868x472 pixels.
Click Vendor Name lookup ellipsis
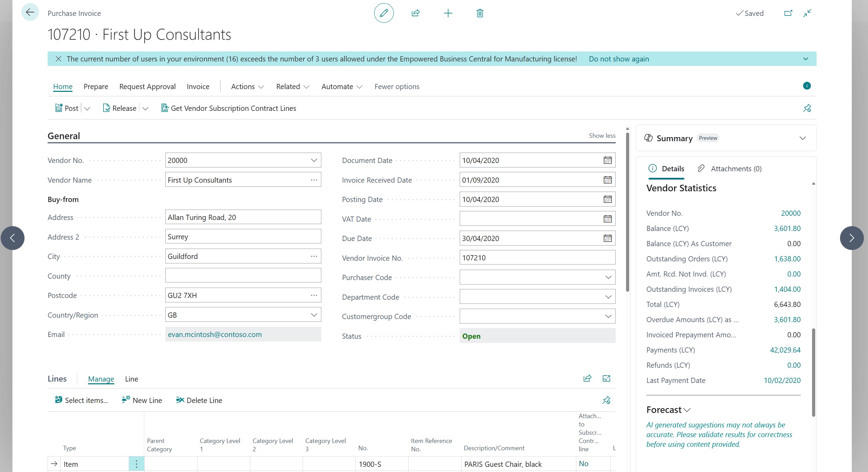coord(314,180)
